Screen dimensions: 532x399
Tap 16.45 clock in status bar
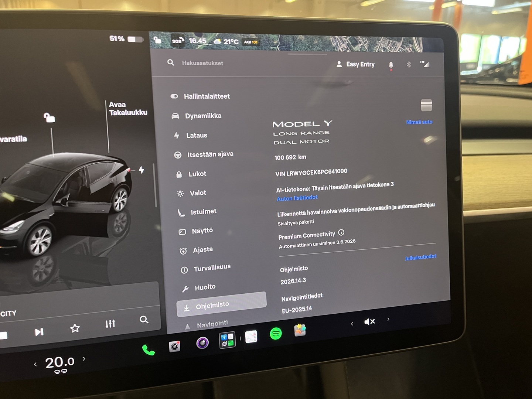[x=198, y=41]
